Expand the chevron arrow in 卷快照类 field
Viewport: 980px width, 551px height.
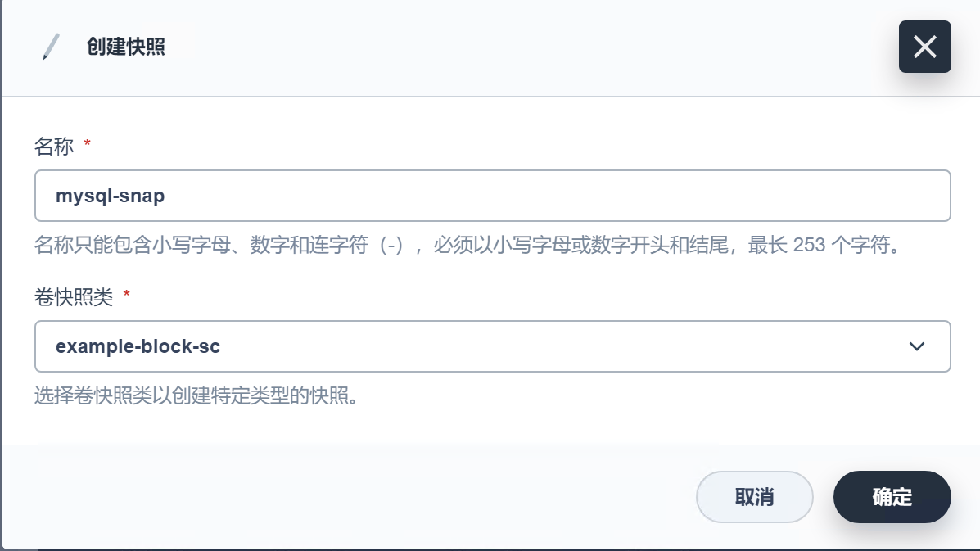pyautogui.click(x=917, y=346)
